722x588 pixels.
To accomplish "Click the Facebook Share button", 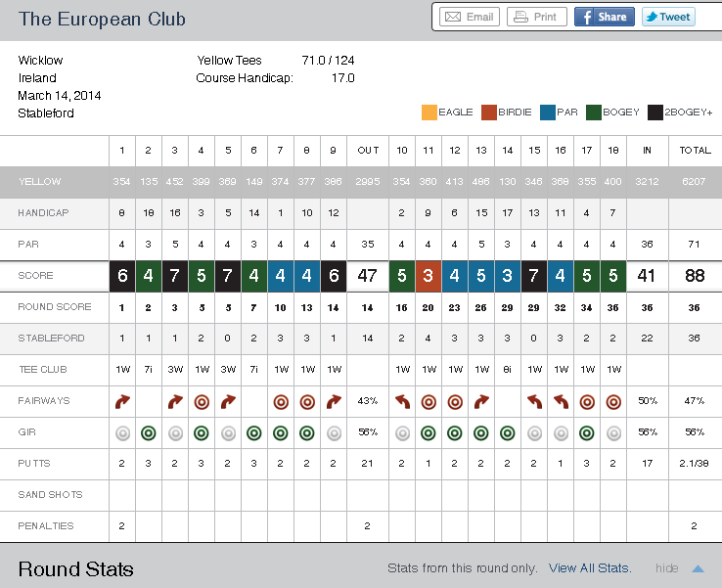I will (x=604, y=17).
